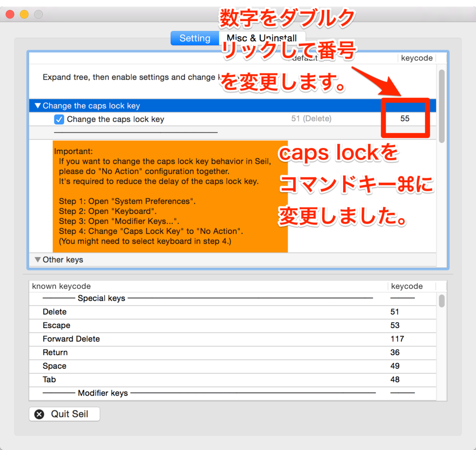Click the Special keys separator row

pyautogui.click(x=232, y=298)
